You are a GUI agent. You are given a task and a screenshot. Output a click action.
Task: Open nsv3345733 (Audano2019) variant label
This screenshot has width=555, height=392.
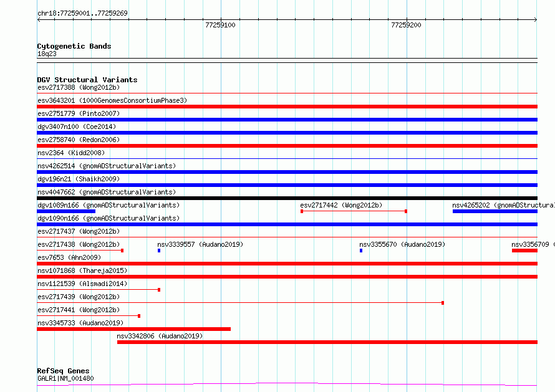pyautogui.click(x=80, y=323)
